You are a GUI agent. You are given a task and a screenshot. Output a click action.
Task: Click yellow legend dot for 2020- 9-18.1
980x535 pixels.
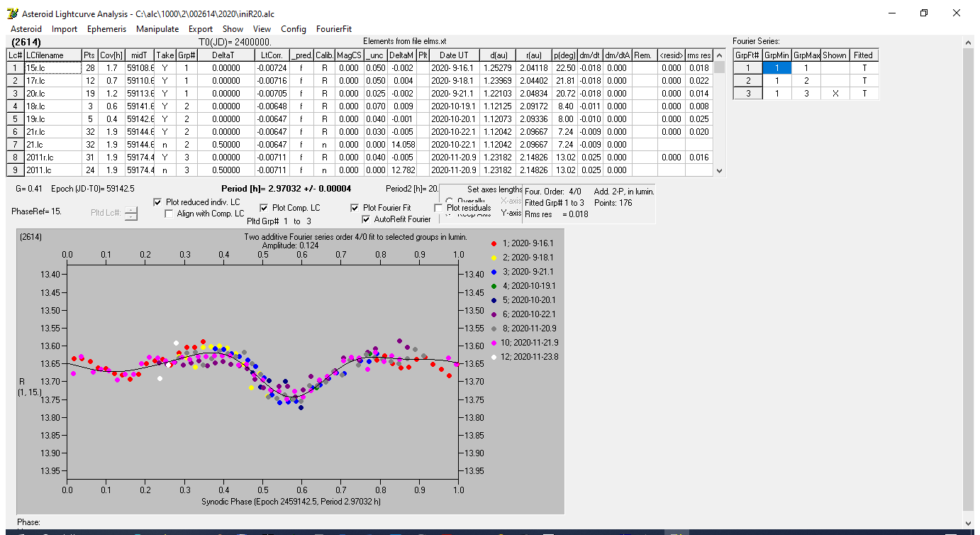point(494,257)
